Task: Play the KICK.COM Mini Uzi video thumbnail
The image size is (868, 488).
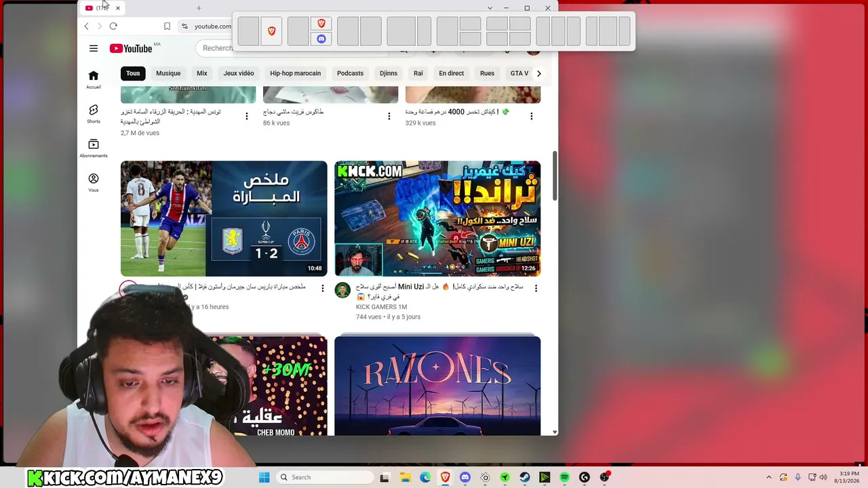Action: click(437, 219)
